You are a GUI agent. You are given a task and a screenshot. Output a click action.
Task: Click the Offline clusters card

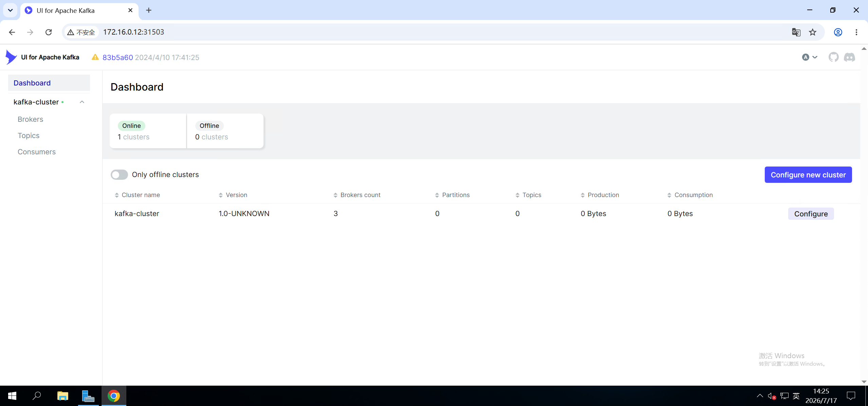225,131
